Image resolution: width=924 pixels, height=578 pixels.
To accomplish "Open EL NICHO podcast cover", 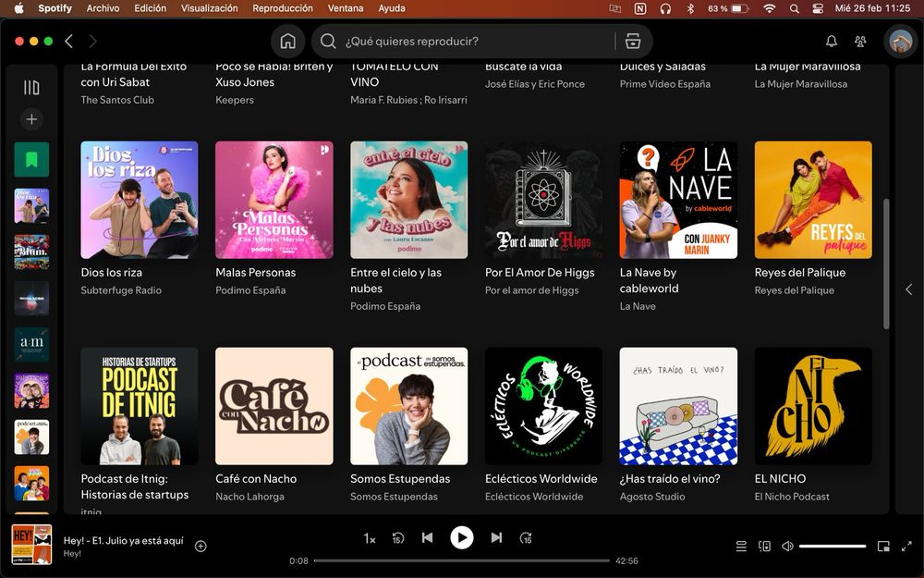I will coord(813,406).
